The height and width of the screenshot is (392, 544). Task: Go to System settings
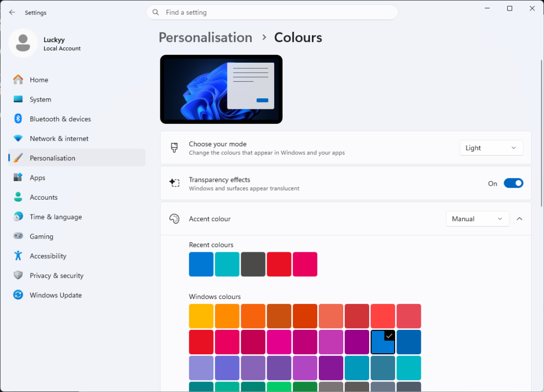coord(76,99)
